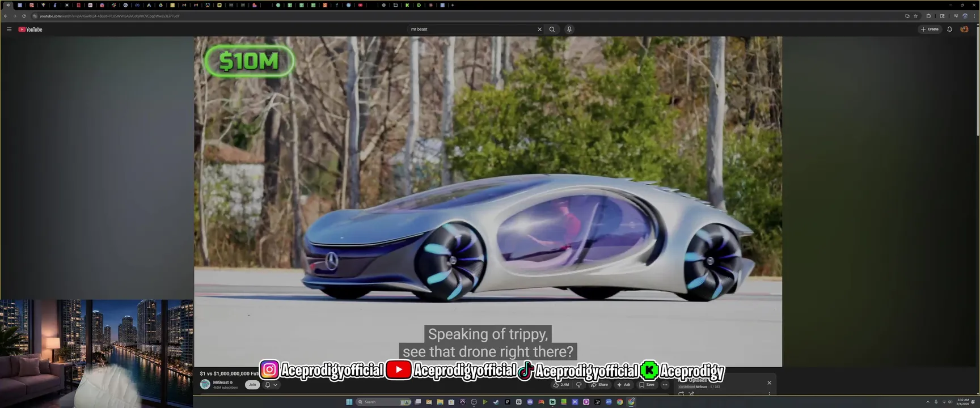Show hidden system tray icons

point(928,402)
